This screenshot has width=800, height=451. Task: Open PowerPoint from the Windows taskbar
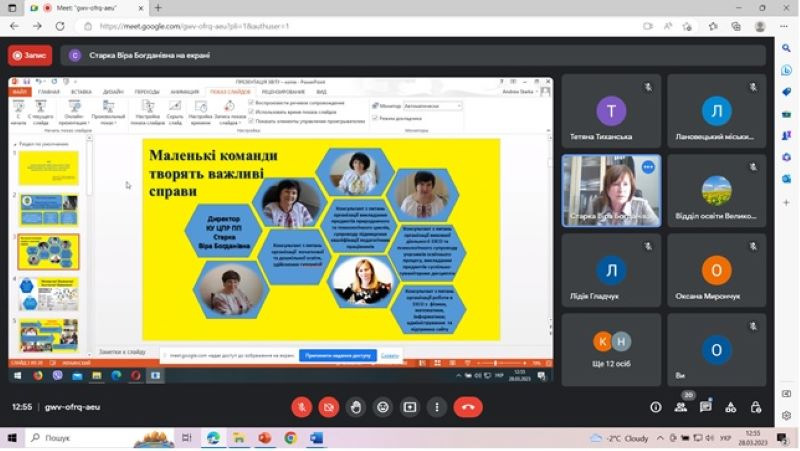point(264,438)
